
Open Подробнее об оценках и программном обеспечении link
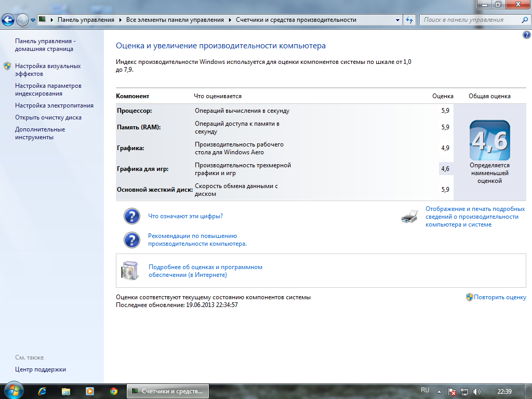pyautogui.click(x=206, y=271)
